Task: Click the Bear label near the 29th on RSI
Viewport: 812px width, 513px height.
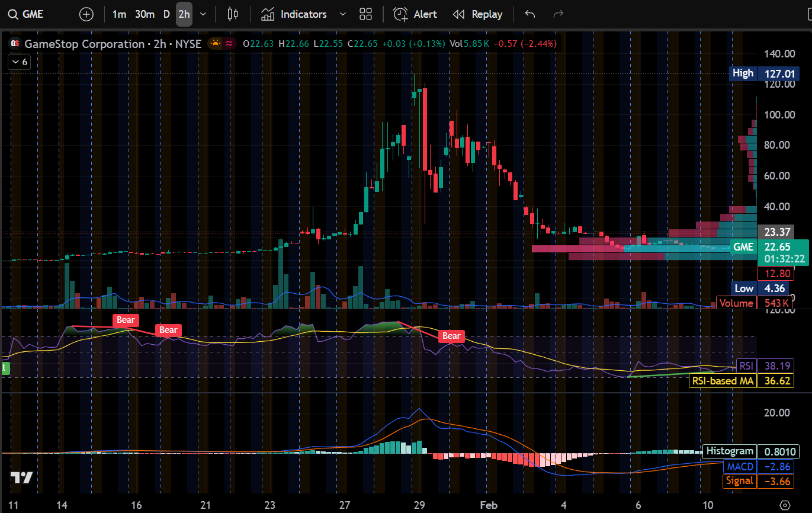Action: click(x=451, y=336)
